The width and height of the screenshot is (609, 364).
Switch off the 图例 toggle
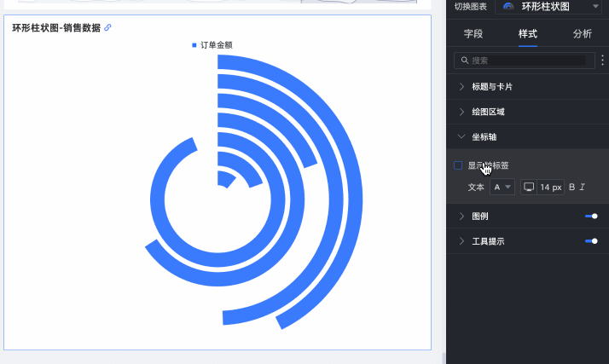pyautogui.click(x=591, y=217)
